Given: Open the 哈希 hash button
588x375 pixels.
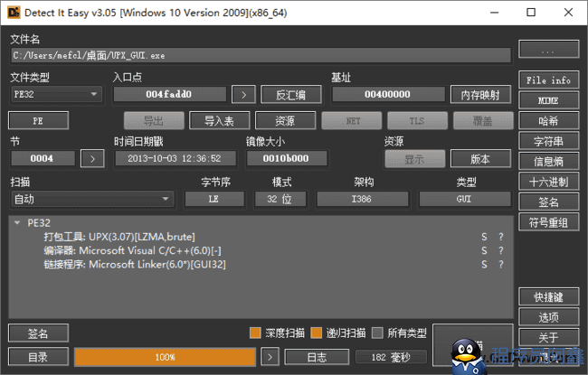Looking at the screenshot, I should coord(548,121).
